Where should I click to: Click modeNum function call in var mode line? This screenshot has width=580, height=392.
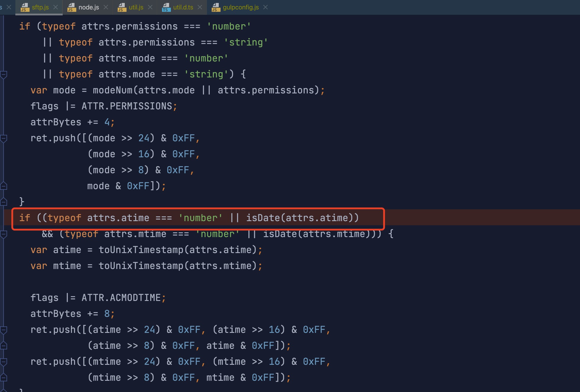113,90
